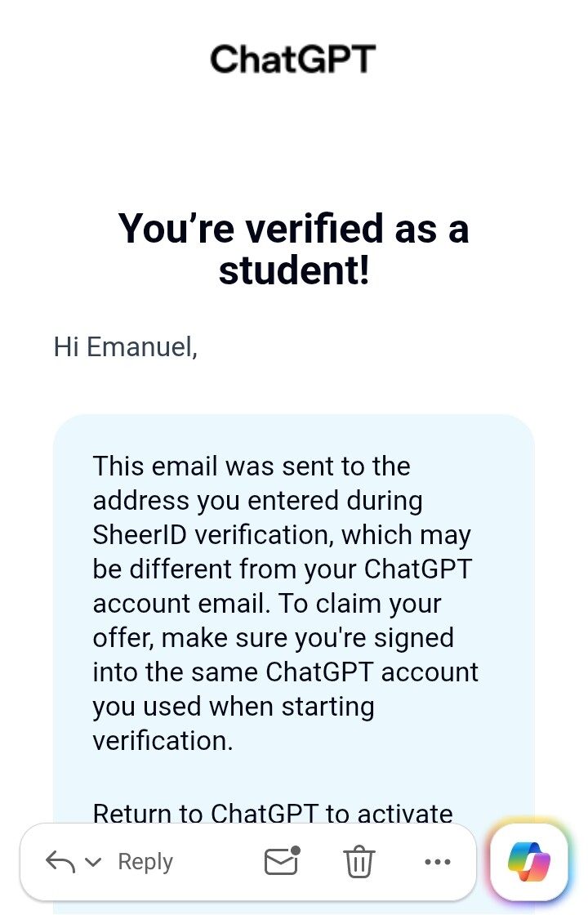Open the three-dot more options menu

pos(438,861)
